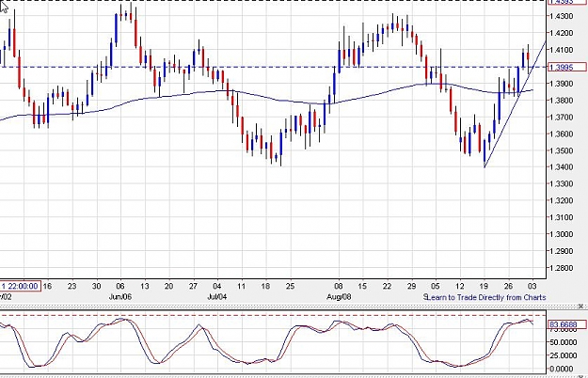Click the 19 date label on the time axis
The width and height of the screenshot is (588, 378).
(x=484, y=287)
